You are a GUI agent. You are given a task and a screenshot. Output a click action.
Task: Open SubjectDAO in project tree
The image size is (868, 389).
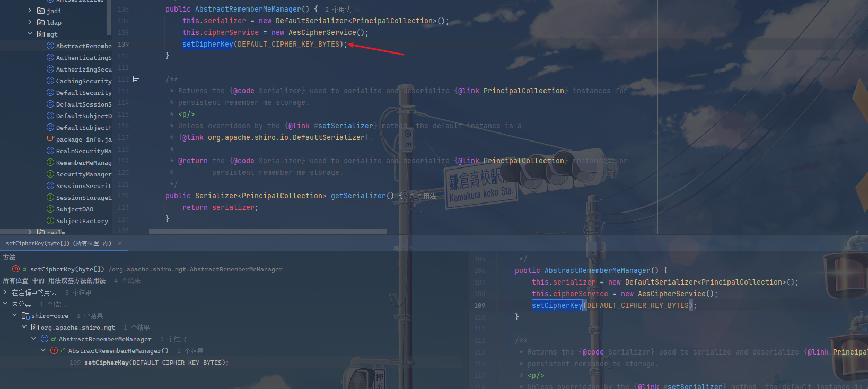75,209
